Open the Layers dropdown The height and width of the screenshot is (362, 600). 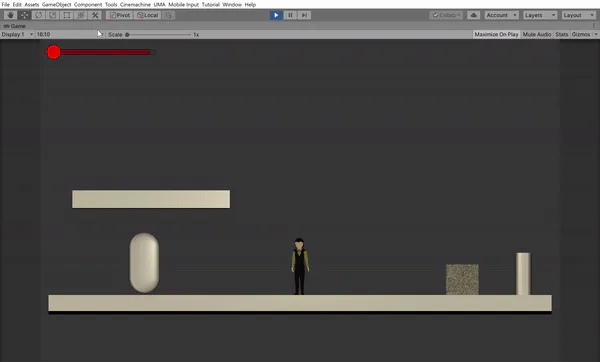point(540,15)
